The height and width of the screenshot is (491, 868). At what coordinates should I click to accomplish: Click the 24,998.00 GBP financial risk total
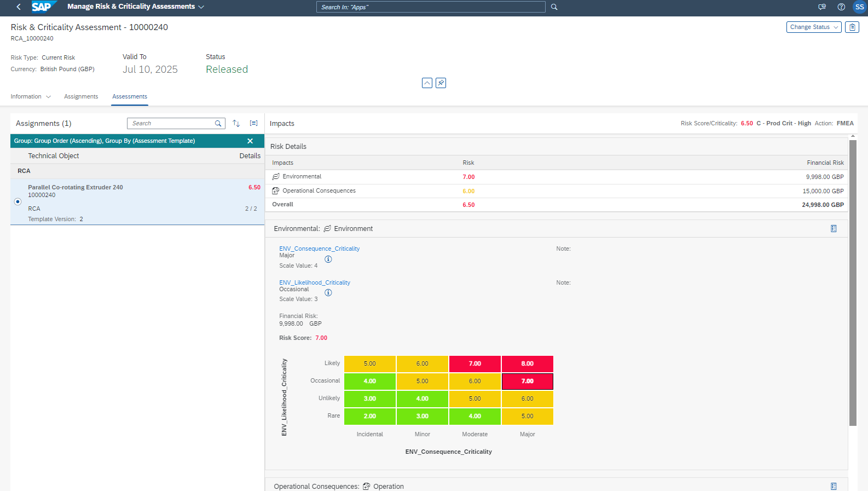(x=823, y=205)
